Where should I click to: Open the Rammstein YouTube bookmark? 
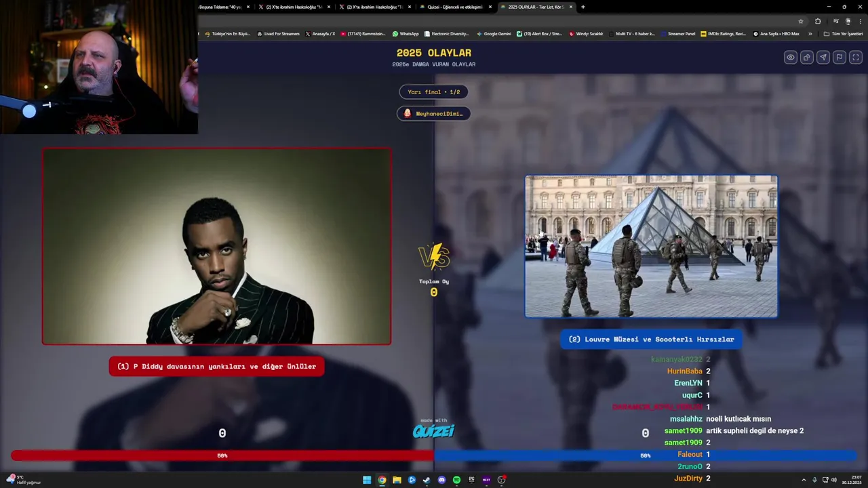(x=363, y=33)
